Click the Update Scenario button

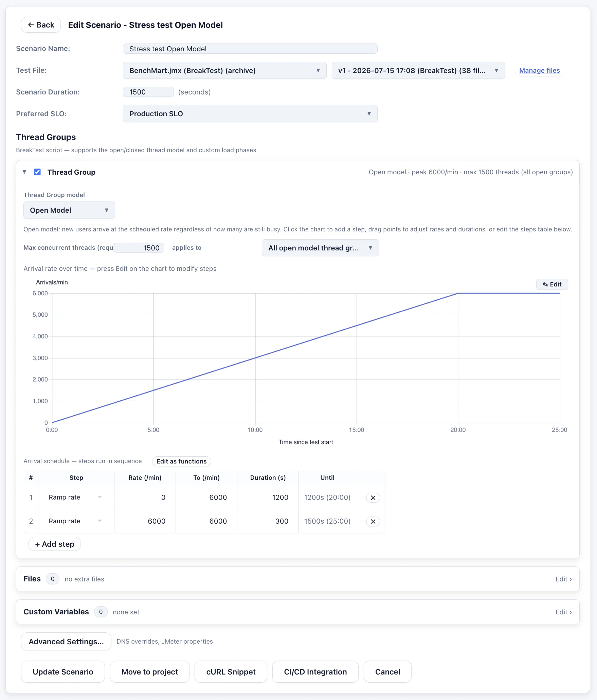coord(63,672)
